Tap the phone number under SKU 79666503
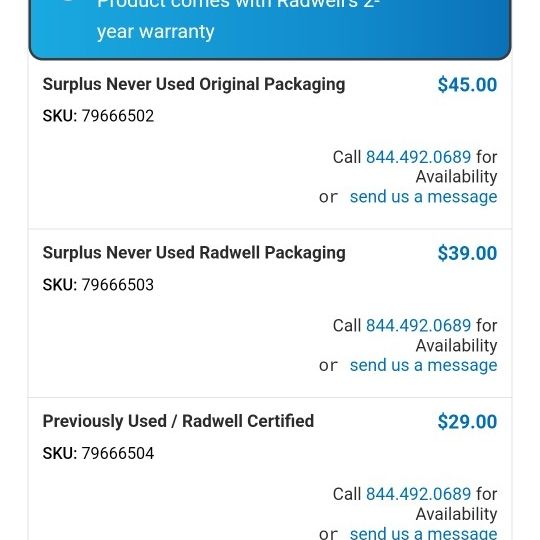The image size is (540, 540). (x=418, y=325)
